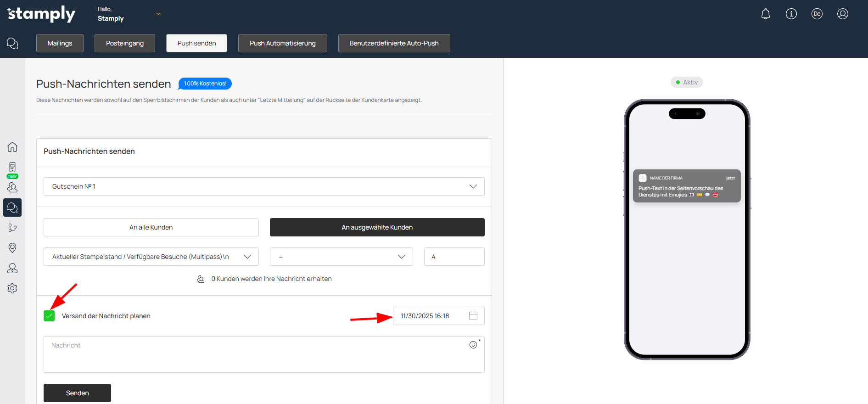Open the user profile icon
868x404 pixels.
pos(842,14)
